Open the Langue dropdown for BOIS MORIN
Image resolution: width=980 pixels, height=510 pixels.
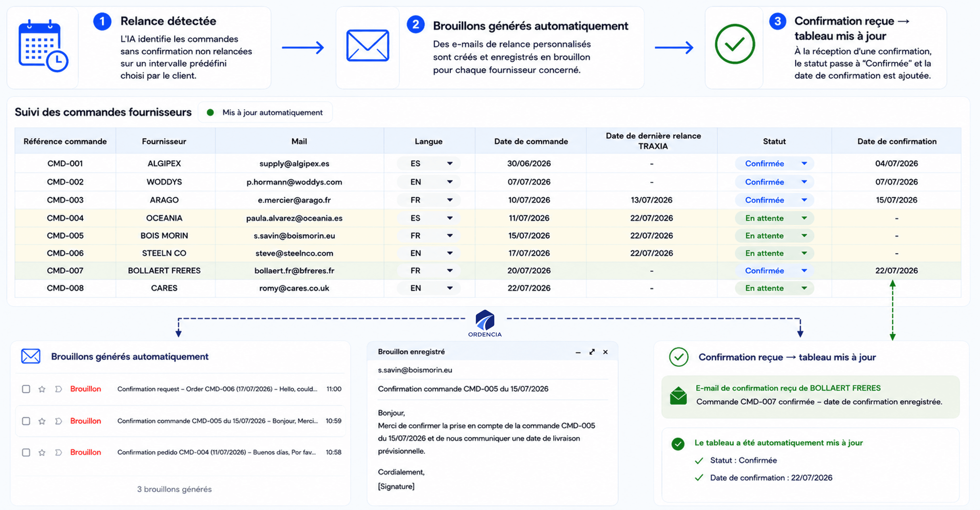[429, 236]
